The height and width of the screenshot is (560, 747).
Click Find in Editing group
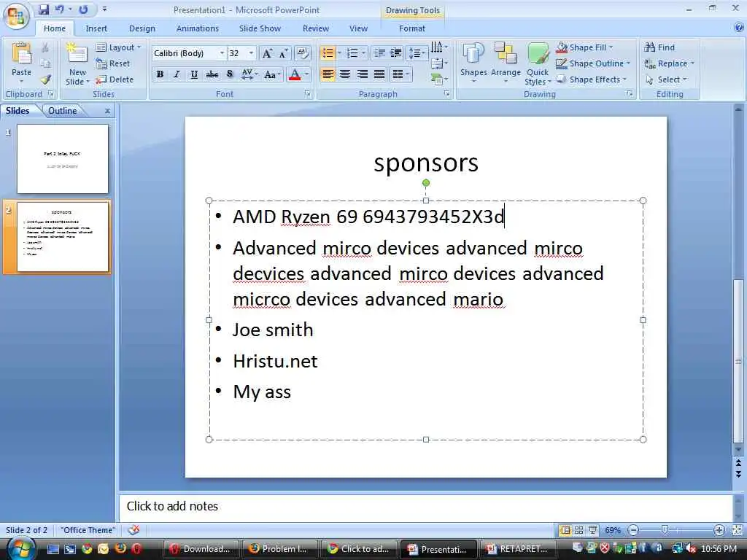click(659, 47)
